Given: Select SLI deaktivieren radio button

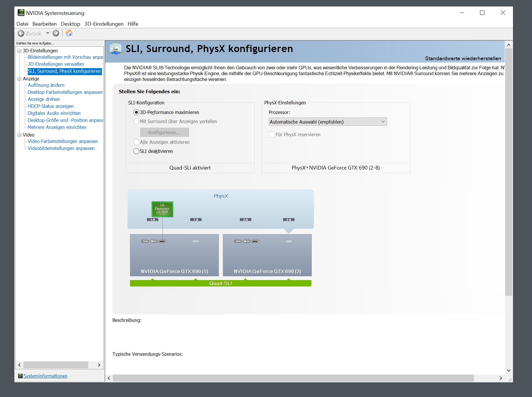Looking at the screenshot, I should coord(136,151).
